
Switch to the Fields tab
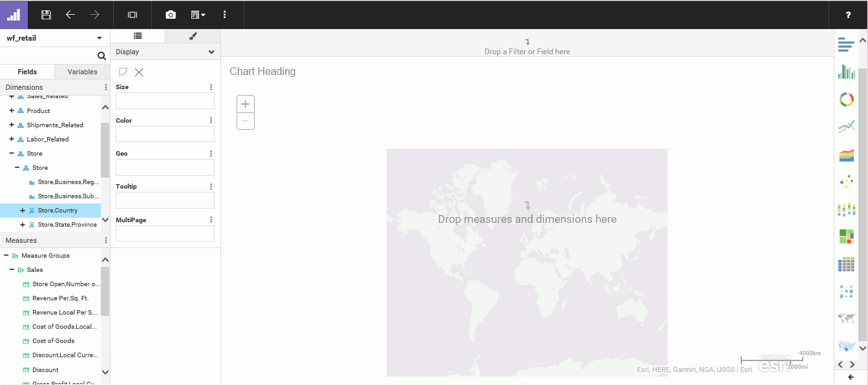pyautogui.click(x=27, y=72)
